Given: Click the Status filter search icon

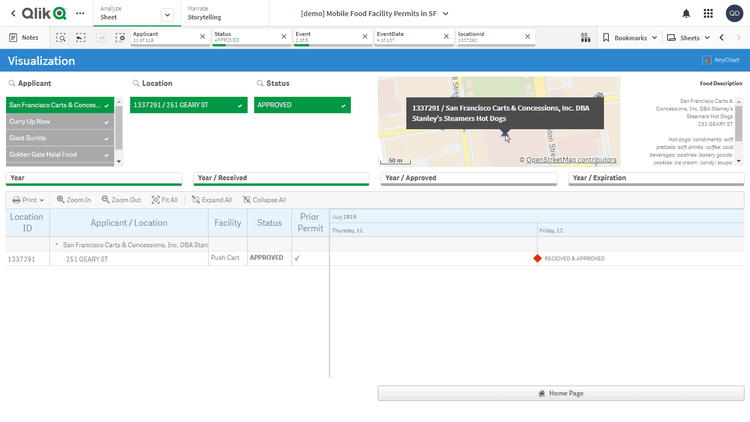Looking at the screenshot, I should [258, 83].
